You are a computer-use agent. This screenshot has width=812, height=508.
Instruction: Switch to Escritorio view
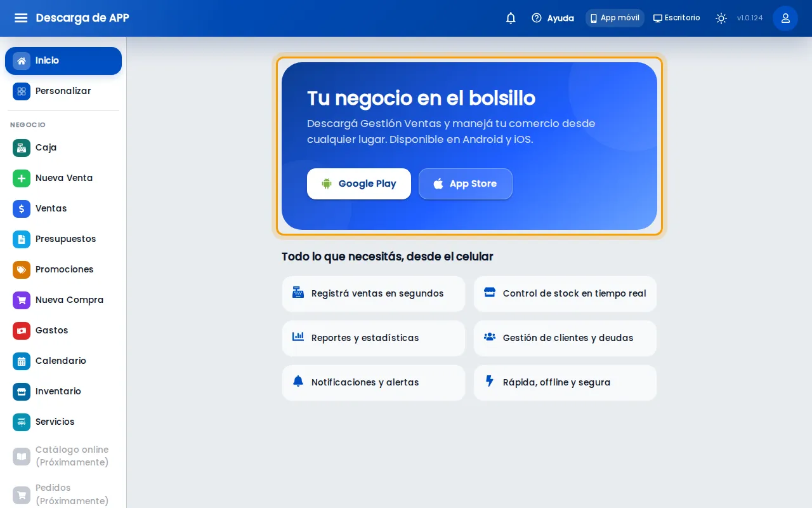click(677, 18)
